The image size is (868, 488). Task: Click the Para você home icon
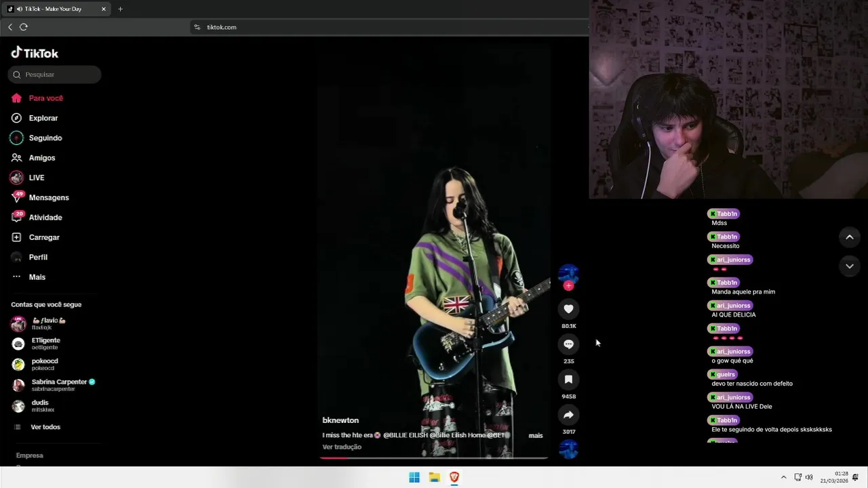[x=16, y=98]
